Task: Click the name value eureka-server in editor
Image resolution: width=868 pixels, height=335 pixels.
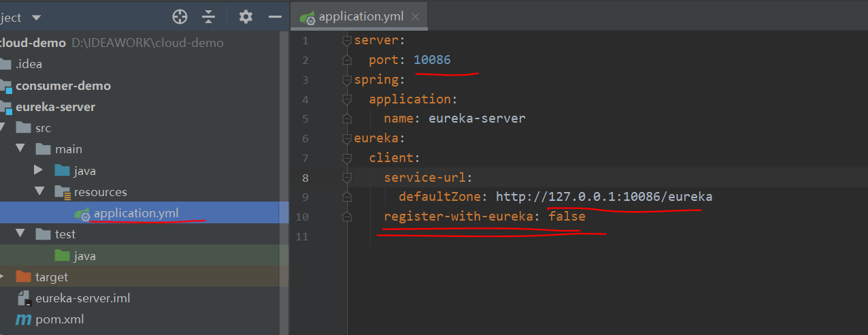Action: [x=477, y=118]
